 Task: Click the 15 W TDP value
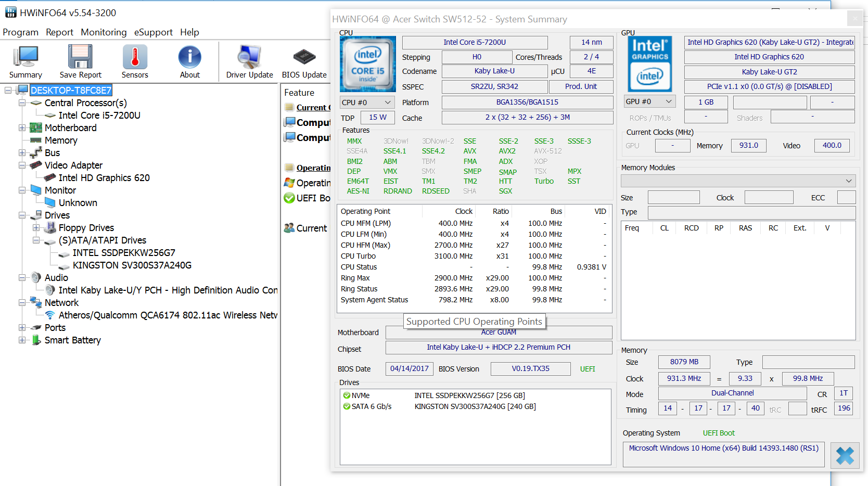pos(377,118)
